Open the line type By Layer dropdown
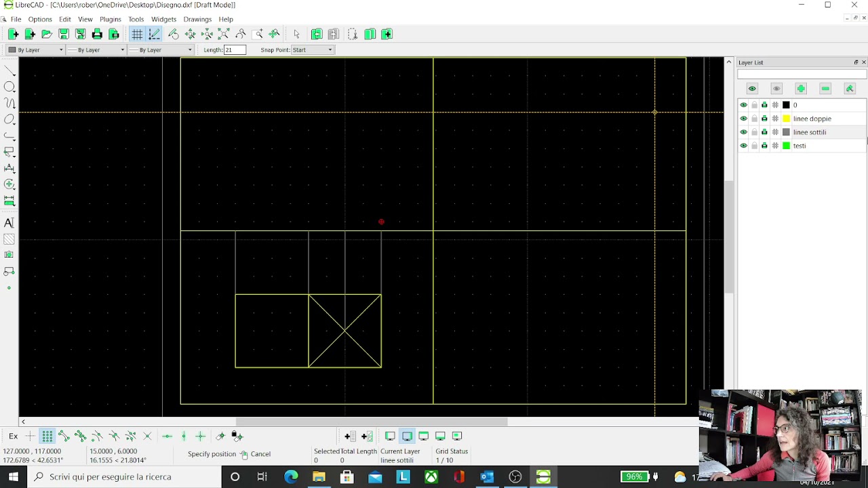The image size is (868, 488). 161,49
